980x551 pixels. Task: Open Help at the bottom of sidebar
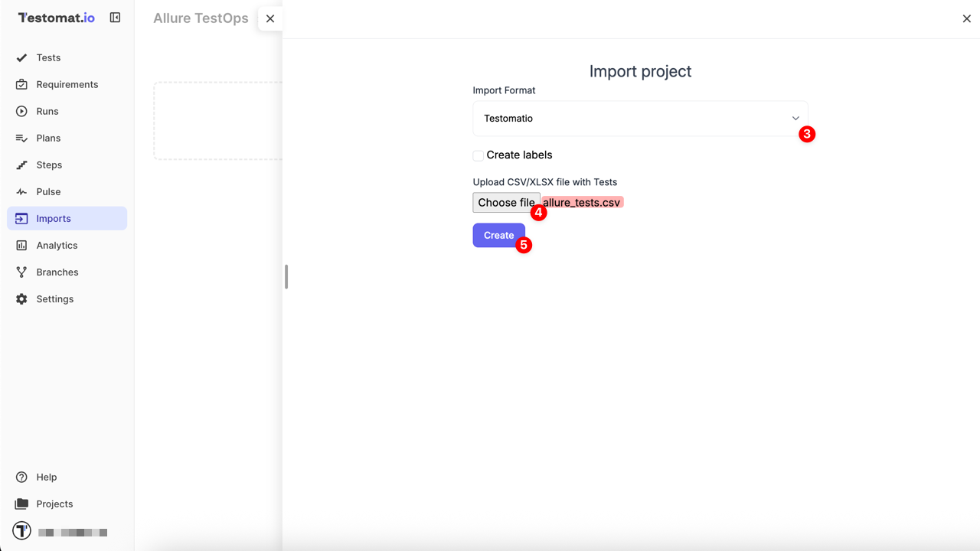(46, 477)
